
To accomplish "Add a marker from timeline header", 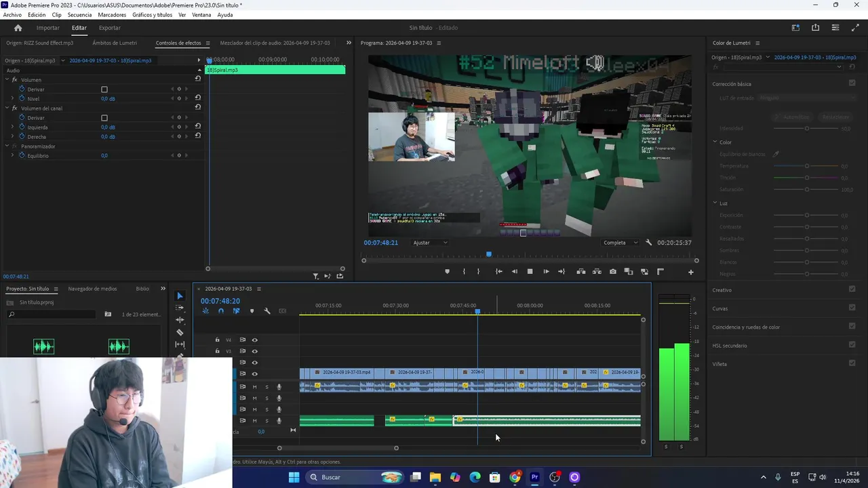I will (x=252, y=311).
